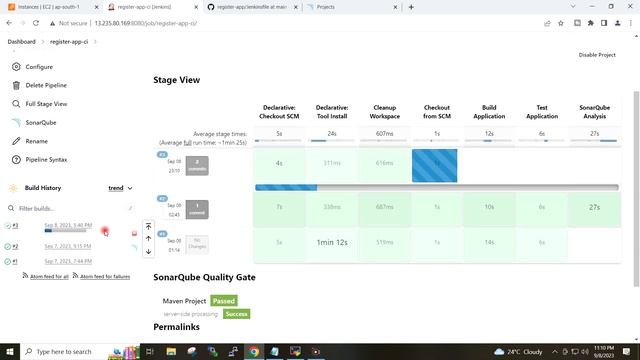This screenshot has height=360, width=640.
Task: Click the taskbar search box
Action: tap(80, 351)
